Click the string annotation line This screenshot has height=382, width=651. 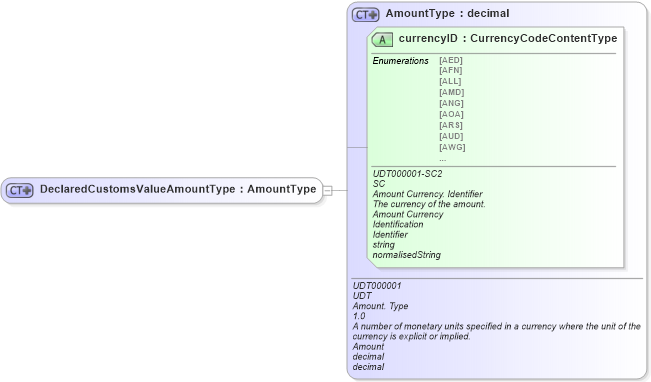point(384,245)
